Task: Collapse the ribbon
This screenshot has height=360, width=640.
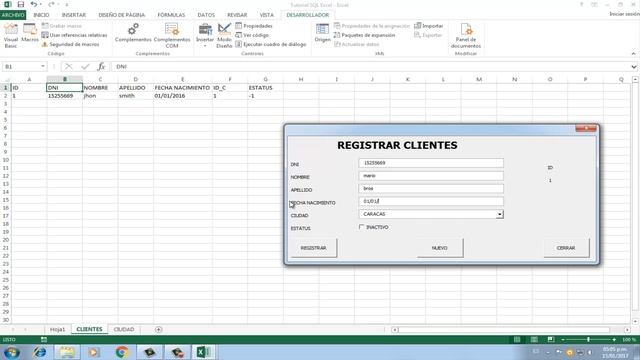Action: pos(633,53)
